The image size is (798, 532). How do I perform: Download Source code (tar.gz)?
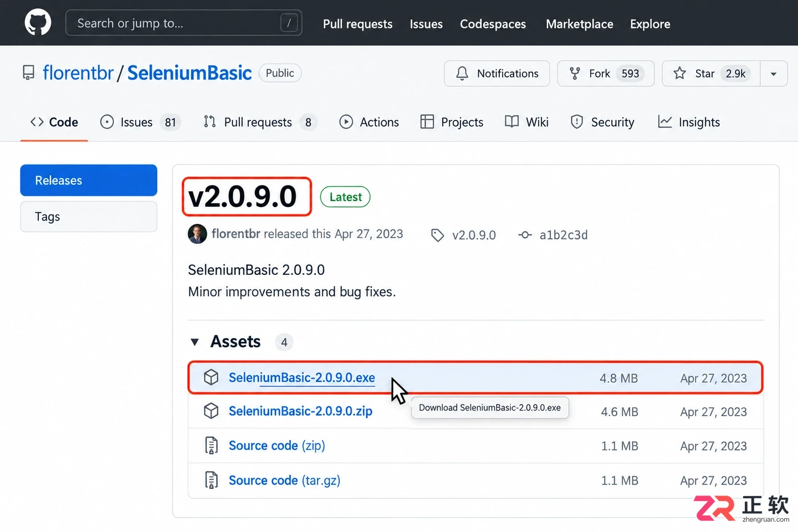(284, 480)
